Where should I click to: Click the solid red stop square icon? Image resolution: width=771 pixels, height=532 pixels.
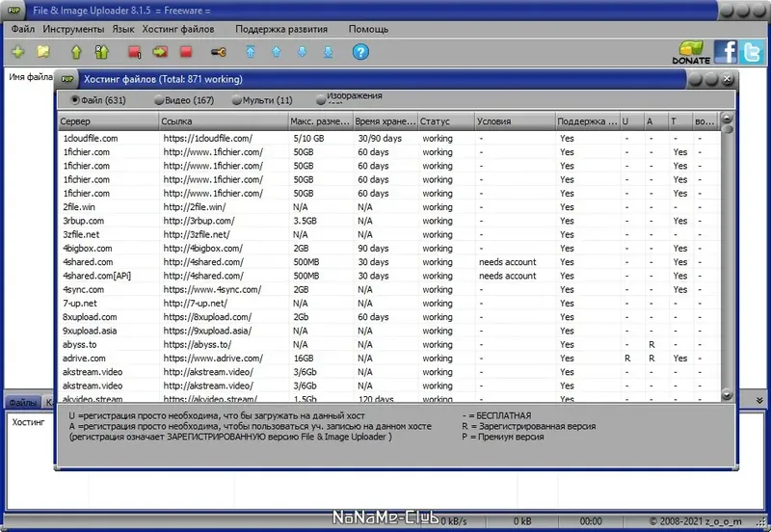click(x=186, y=52)
